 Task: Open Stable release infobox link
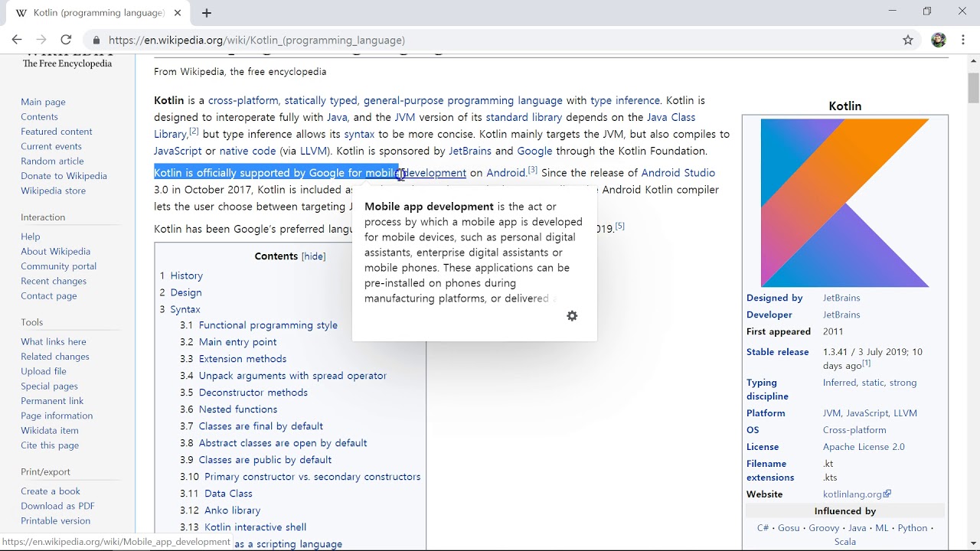(x=777, y=352)
